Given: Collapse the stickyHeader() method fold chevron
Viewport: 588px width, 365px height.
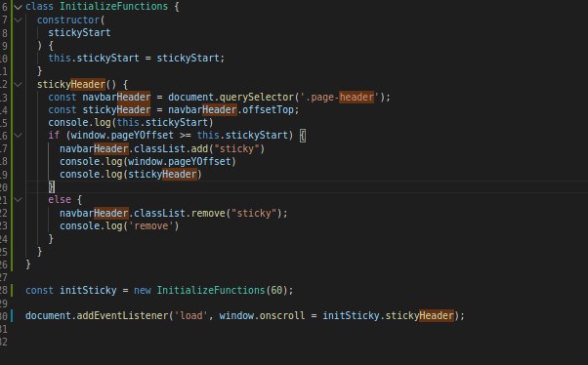Looking at the screenshot, I should coord(18,84).
